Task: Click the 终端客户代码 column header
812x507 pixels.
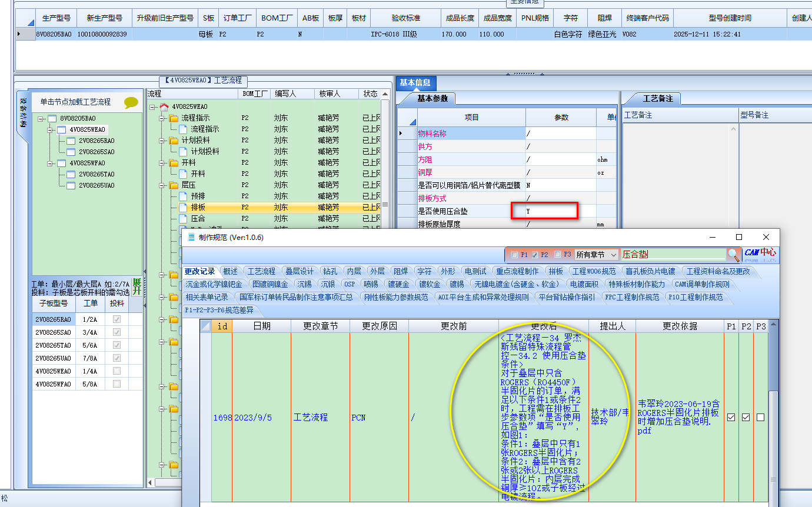Action: (x=647, y=18)
